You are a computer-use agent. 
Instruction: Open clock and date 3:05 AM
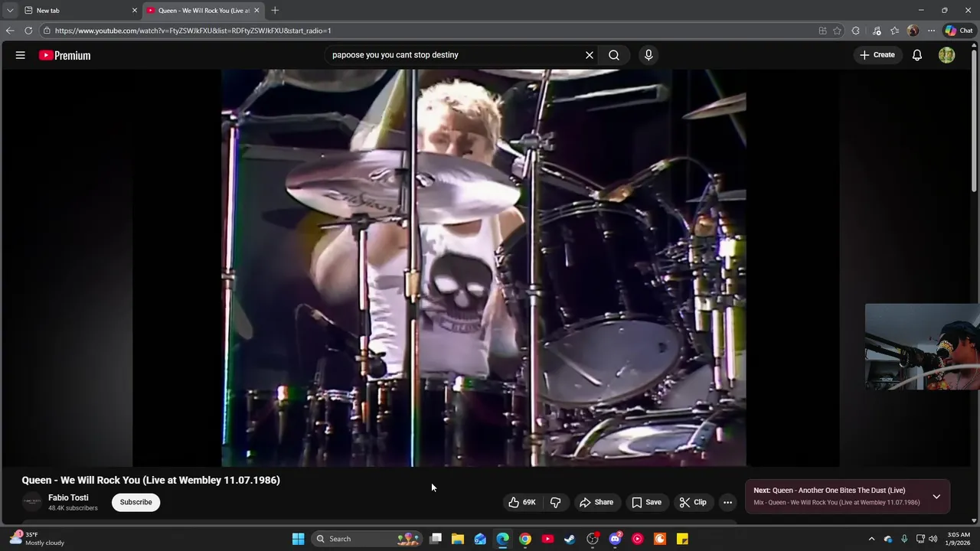(x=959, y=539)
